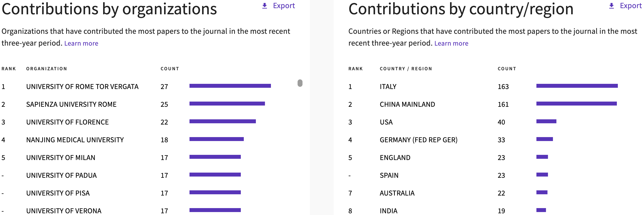Select University of Rome Tor Vergata row

click(x=82, y=87)
